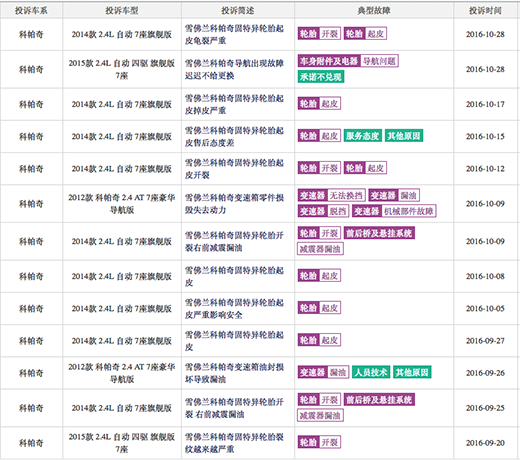Click 2014款 2.4L model in 2016-10-05 row
The image size is (520, 460).
pyautogui.click(x=122, y=309)
